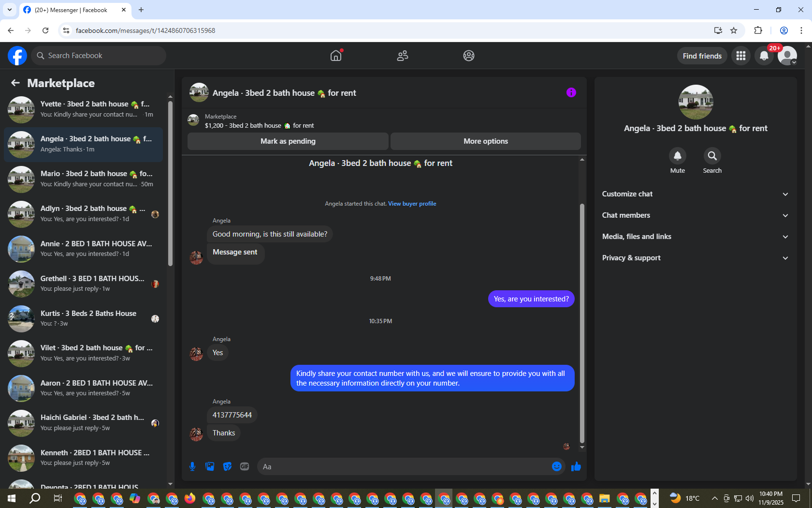Open the Groups icon in top navigation
812x508 pixels.
469,56
